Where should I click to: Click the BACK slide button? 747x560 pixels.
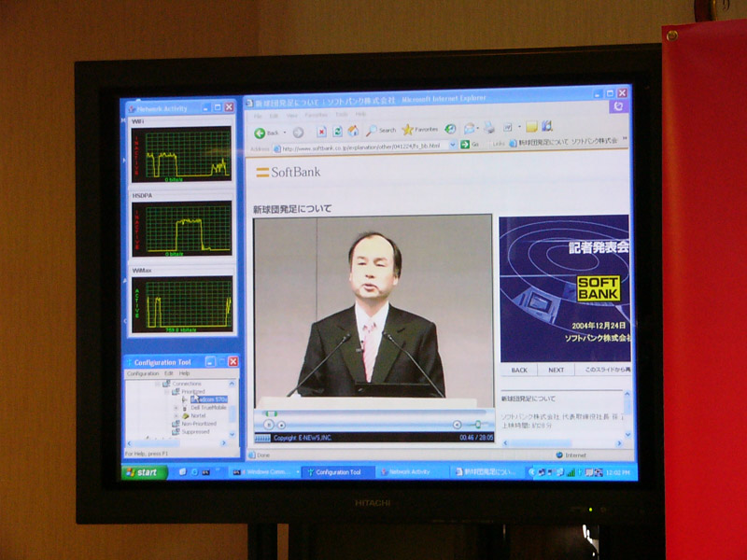pyautogui.click(x=519, y=370)
